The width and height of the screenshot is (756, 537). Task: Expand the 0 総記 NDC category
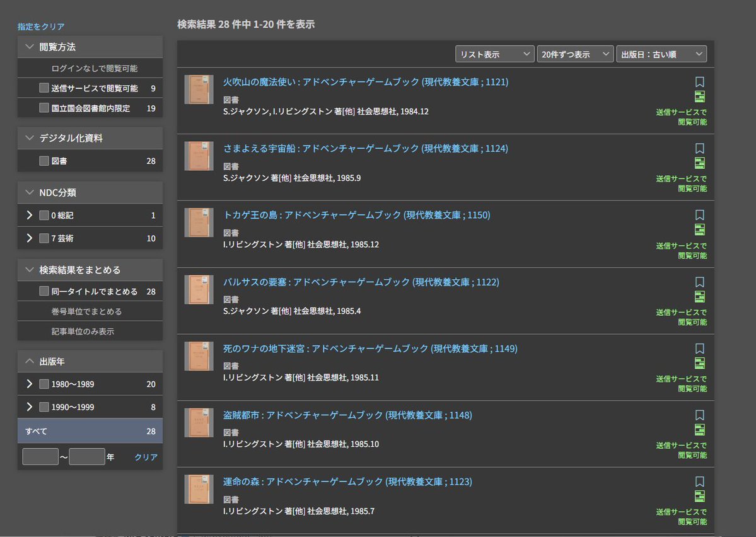pos(29,215)
